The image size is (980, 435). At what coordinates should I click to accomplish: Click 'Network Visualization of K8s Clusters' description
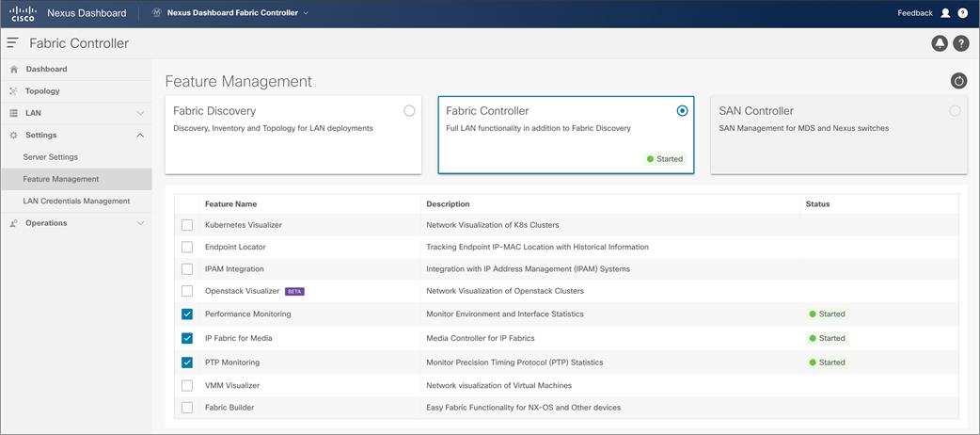pos(493,225)
